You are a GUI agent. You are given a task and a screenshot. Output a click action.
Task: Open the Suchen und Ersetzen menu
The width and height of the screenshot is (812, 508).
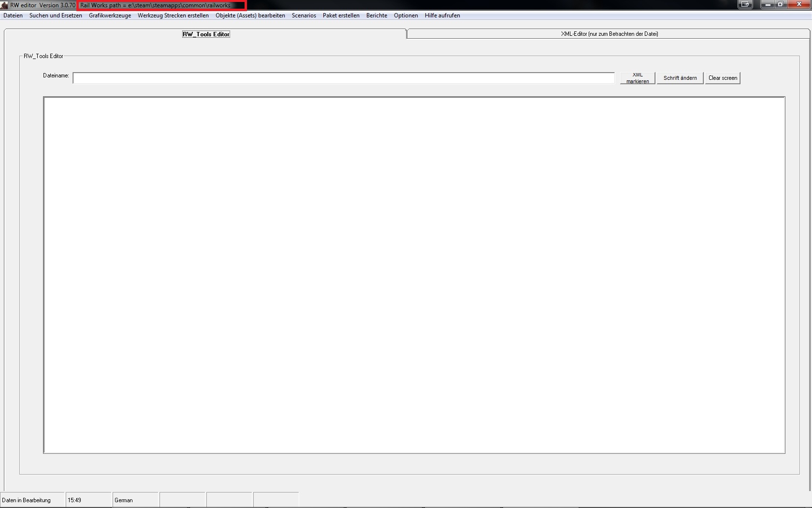[x=56, y=15]
